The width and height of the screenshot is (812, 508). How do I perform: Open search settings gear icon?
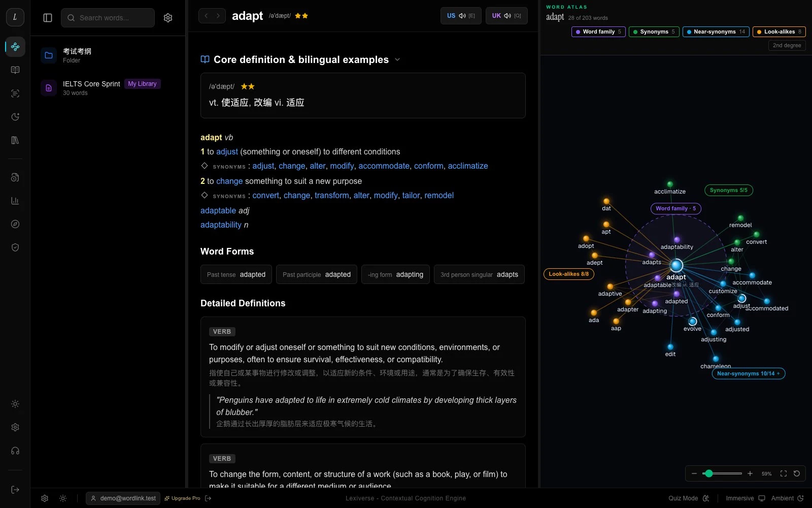168,18
